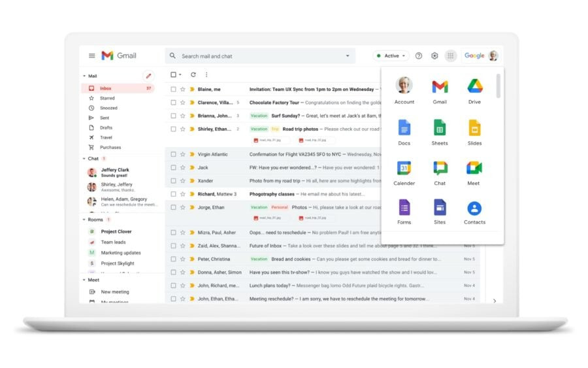
Task: Select the Donna, Asher, Simon checkbox
Action: point(173,273)
